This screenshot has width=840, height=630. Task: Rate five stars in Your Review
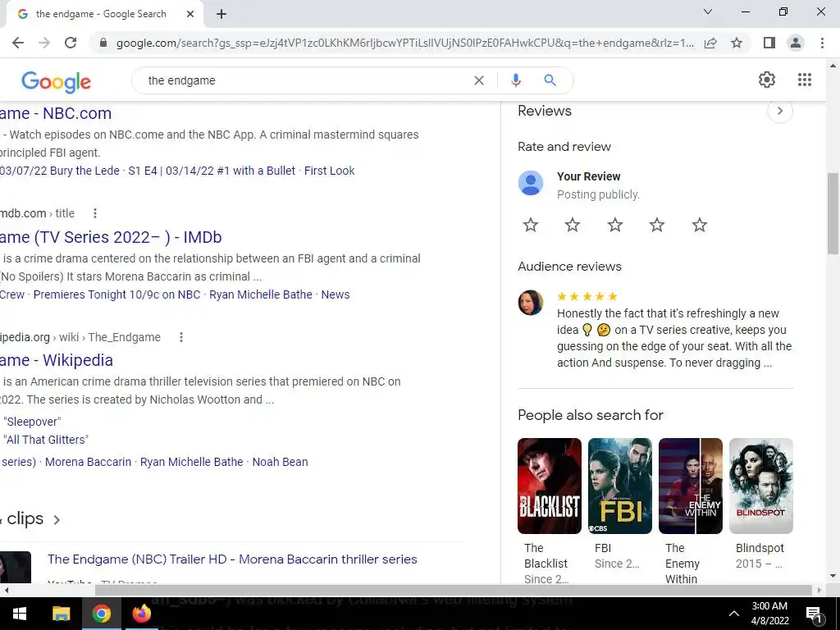tap(699, 225)
